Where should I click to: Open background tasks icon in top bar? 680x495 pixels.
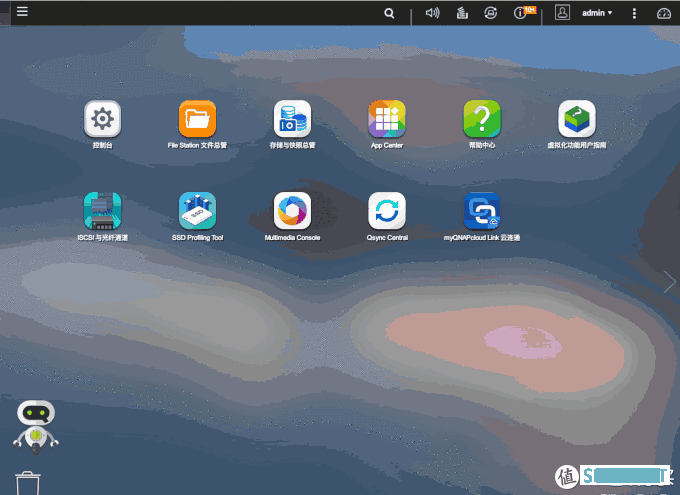pos(462,13)
